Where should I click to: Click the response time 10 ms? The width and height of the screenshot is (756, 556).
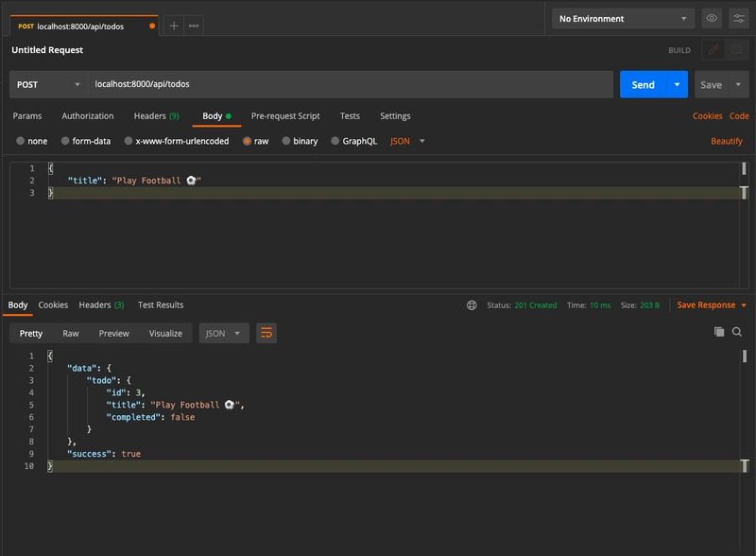click(x=600, y=305)
